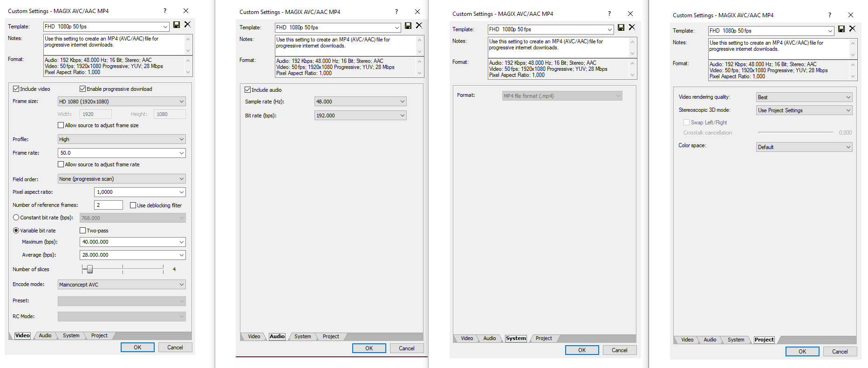Delete template X icon in Audio dialog

(x=419, y=25)
